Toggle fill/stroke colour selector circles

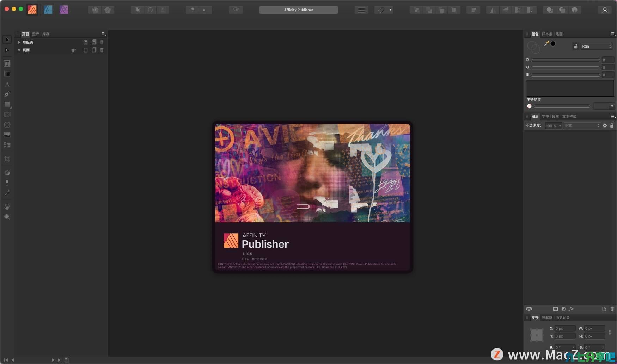pyautogui.click(x=533, y=47)
